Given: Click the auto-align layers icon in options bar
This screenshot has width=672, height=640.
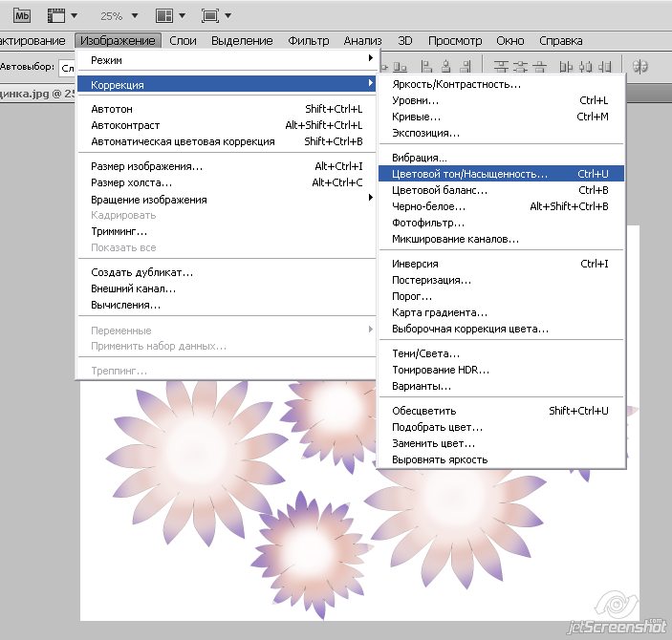Looking at the screenshot, I should tap(640, 66).
